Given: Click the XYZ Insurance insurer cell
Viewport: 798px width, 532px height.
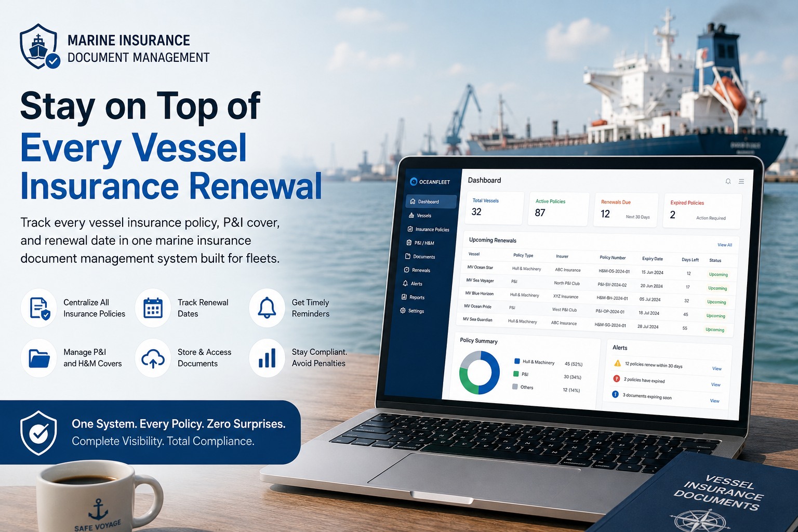Looking at the screenshot, I should 566,296.
